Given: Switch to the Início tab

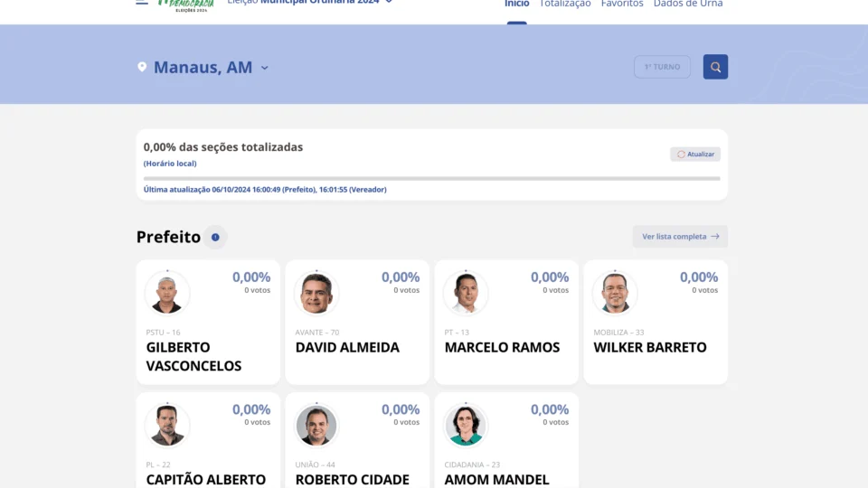Looking at the screenshot, I should click(x=516, y=4).
